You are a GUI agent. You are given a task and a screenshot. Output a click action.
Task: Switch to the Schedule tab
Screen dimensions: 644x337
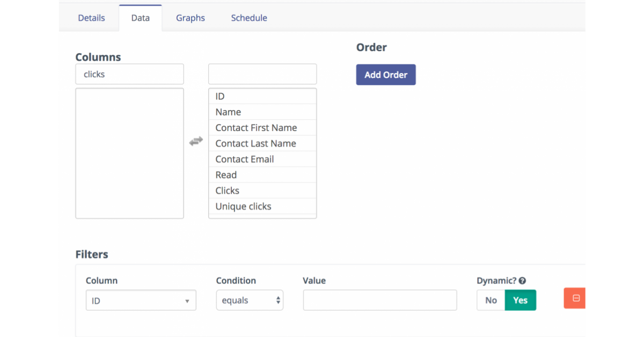(248, 18)
